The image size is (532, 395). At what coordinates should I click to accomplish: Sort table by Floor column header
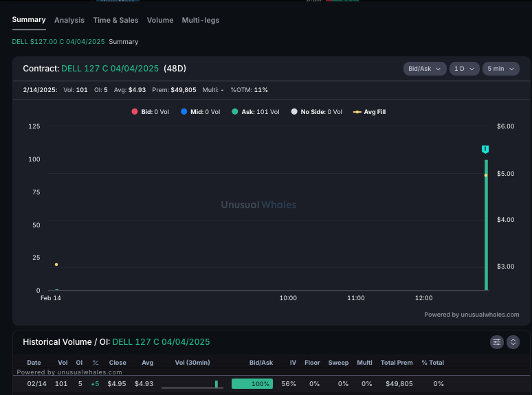tap(312, 363)
